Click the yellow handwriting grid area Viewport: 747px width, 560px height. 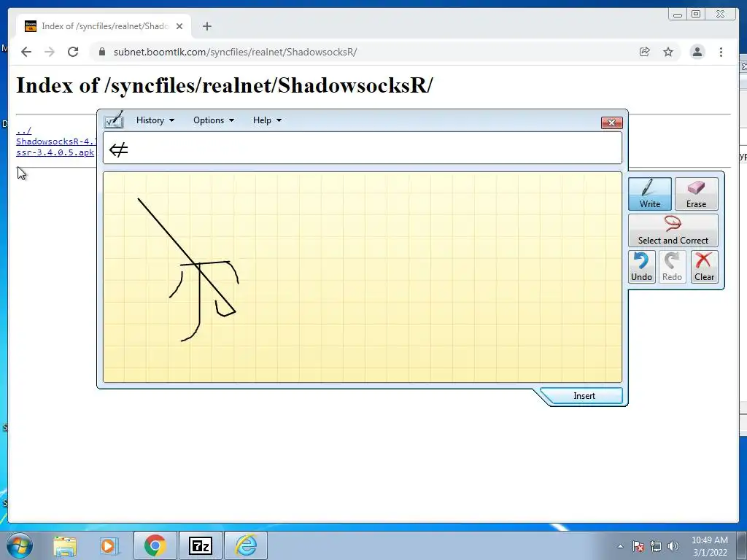[x=363, y=277]
